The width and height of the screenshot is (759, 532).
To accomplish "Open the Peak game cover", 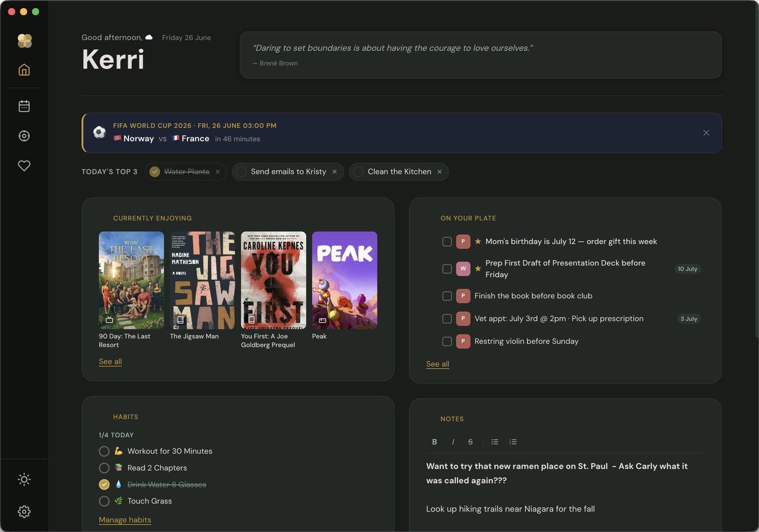I will click(344, 280).
